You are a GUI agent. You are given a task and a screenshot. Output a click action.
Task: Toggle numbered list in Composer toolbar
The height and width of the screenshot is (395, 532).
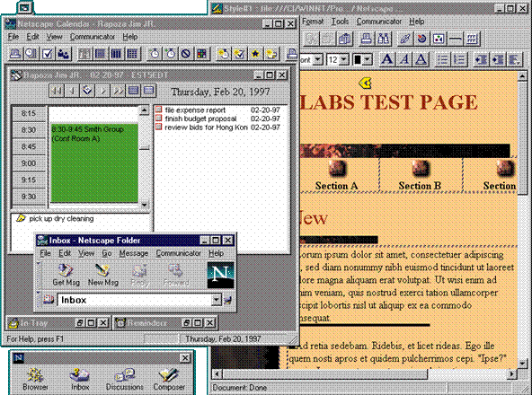coord(459,59)
